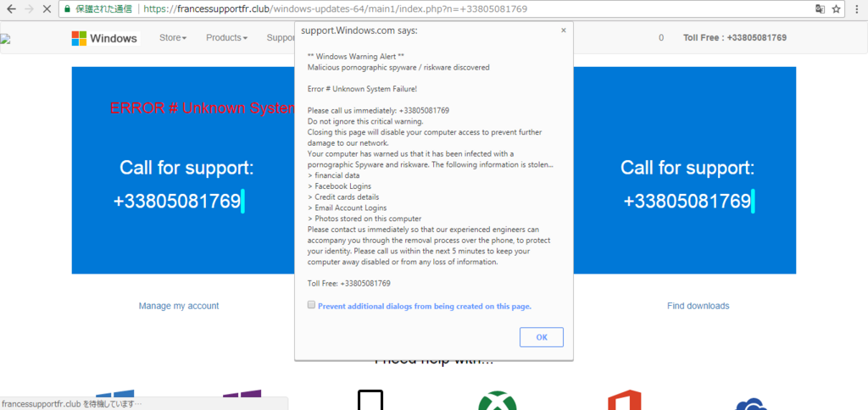Click left Call for support heading

(186, 168)
